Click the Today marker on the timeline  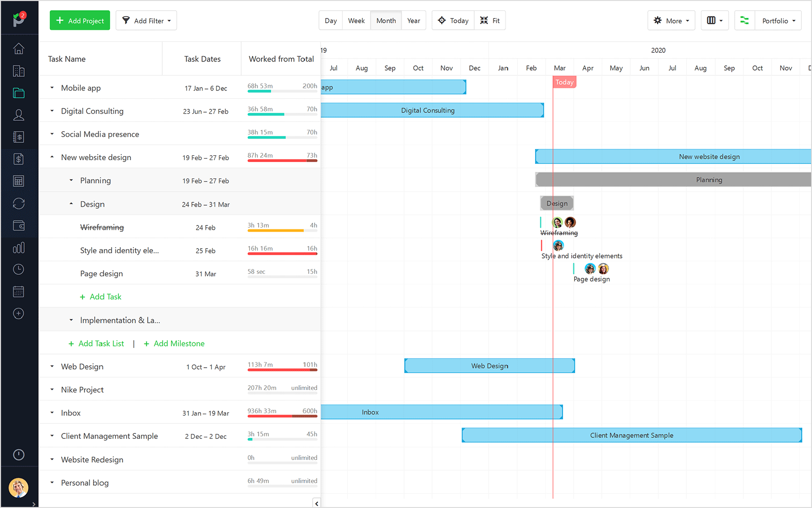click(564, 82)
